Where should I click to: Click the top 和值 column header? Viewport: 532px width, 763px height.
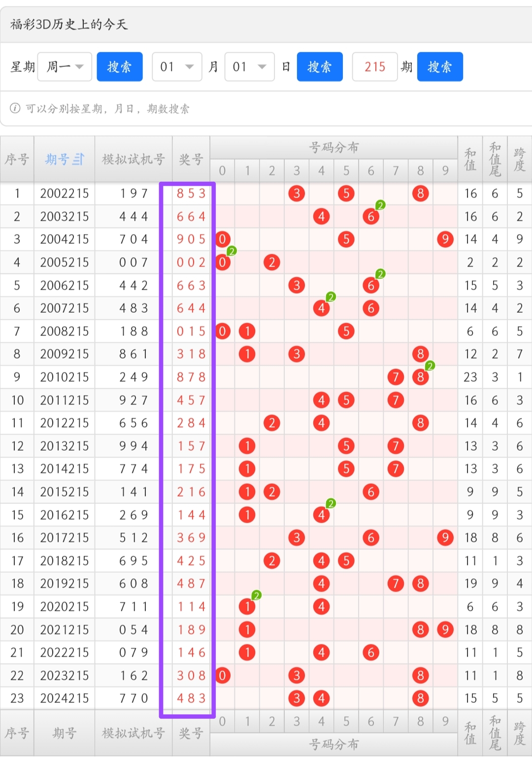[470, 159]
